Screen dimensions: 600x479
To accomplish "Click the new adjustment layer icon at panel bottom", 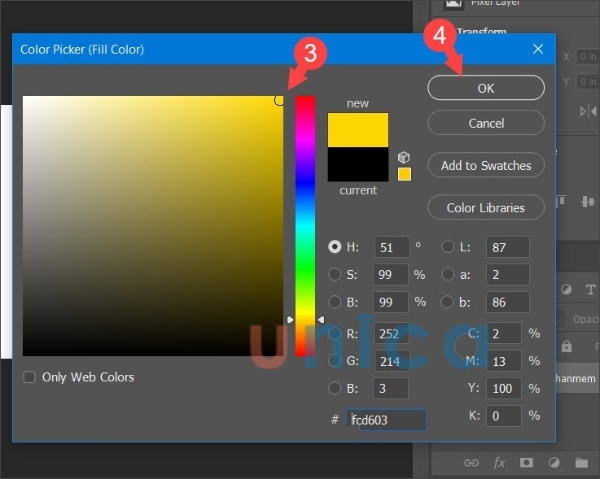I will coord(554,463).
